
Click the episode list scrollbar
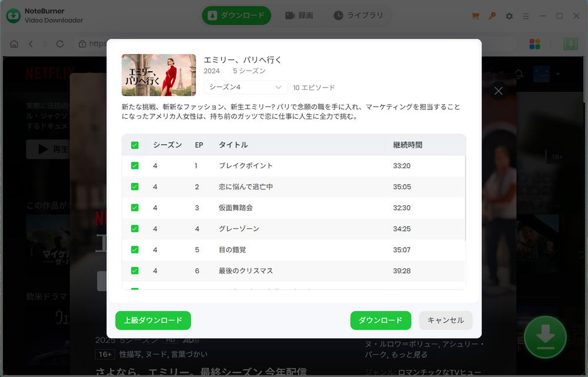click(465, 198)
